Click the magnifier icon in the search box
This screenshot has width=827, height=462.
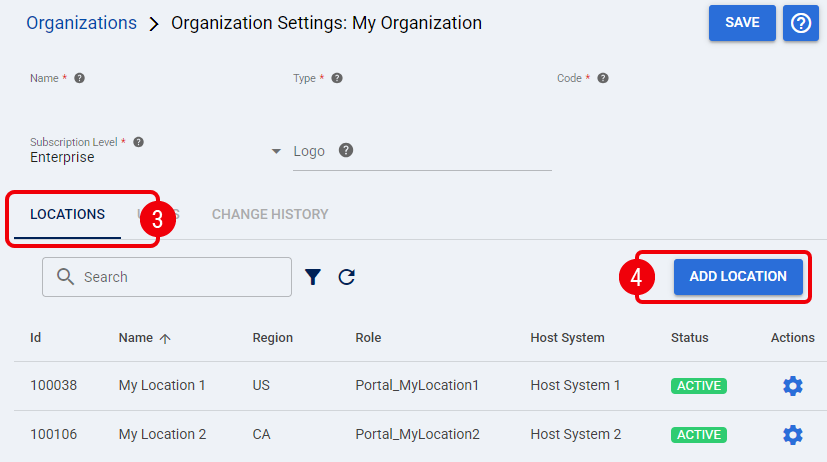pyautogui.click(x=65, y=276)
